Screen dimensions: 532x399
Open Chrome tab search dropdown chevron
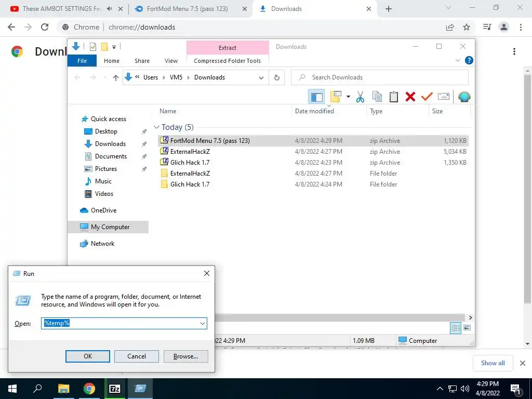448,7
